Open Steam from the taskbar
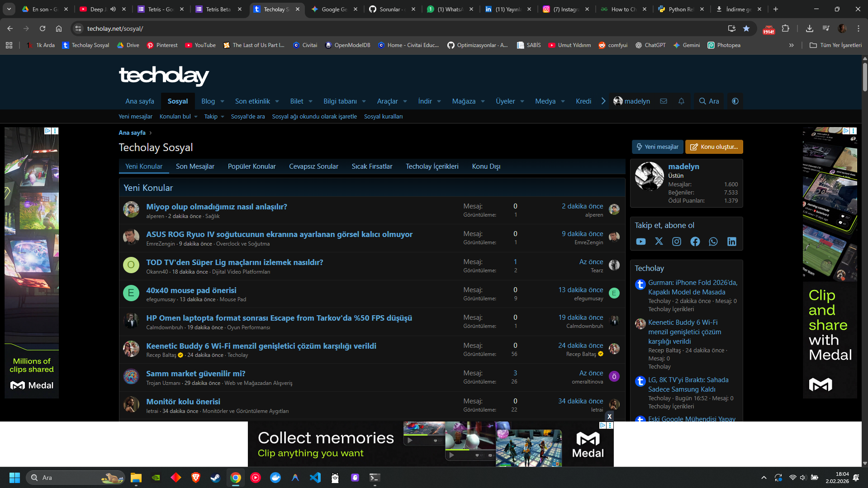Viewport: 868px width, 488px height. pos(216,478)
